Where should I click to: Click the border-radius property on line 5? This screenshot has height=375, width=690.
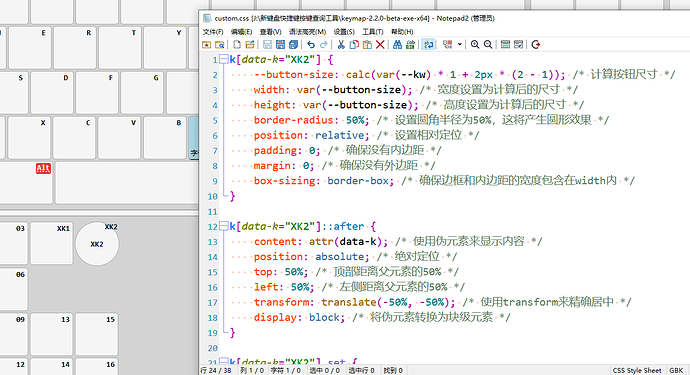pos(294,120)
